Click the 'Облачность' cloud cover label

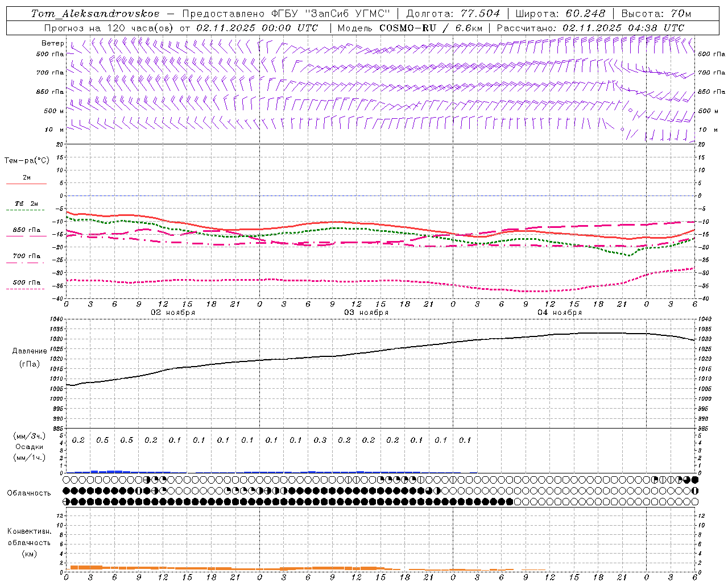point(29,493)
